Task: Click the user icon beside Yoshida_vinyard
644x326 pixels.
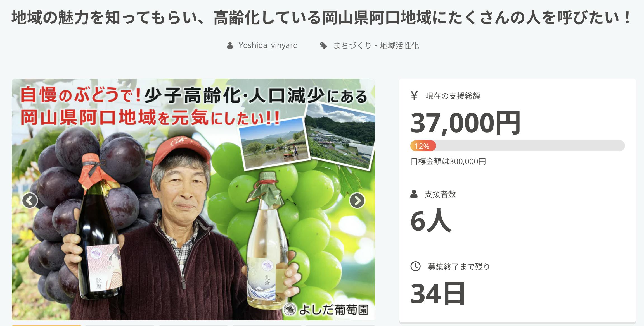Action: [x=230, y=45]
